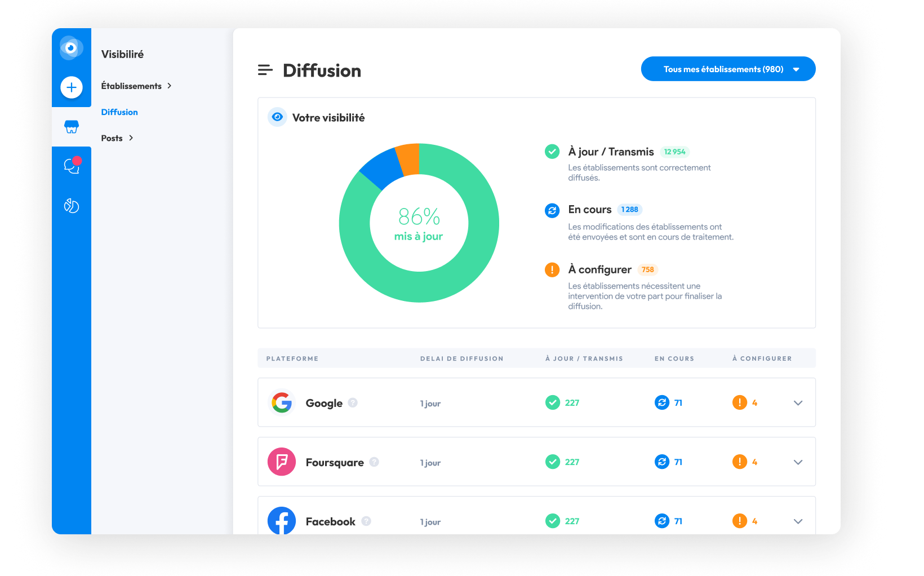
Task: Click the 758 À configurer badge
Action: 647,269
